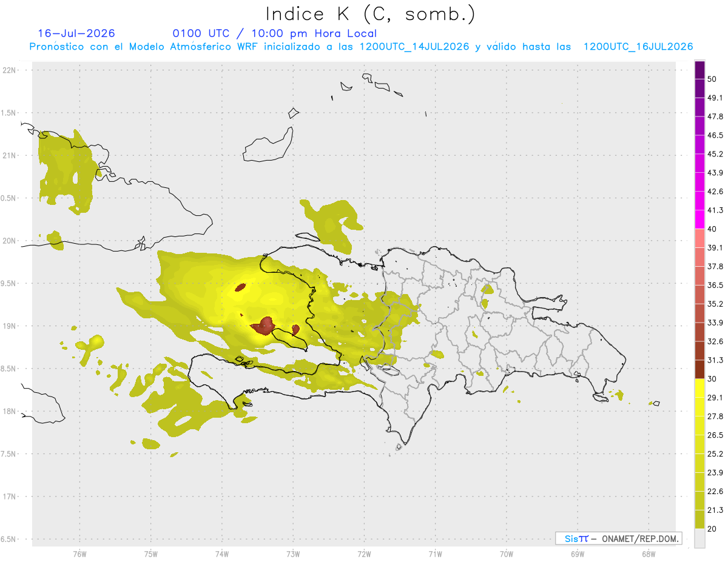Click the colorbar value "42.6"
The width and height of the screenshot is (728, 562).
[x=715, y=192]
